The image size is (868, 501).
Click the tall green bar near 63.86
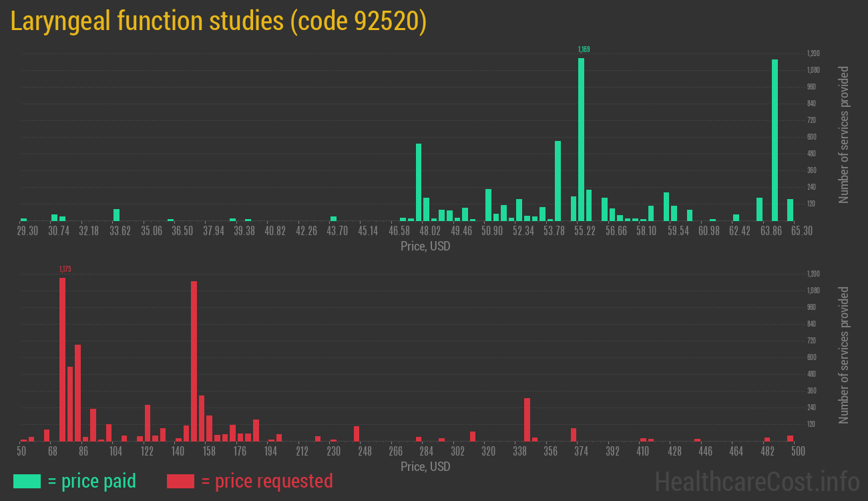coord(775,140)
